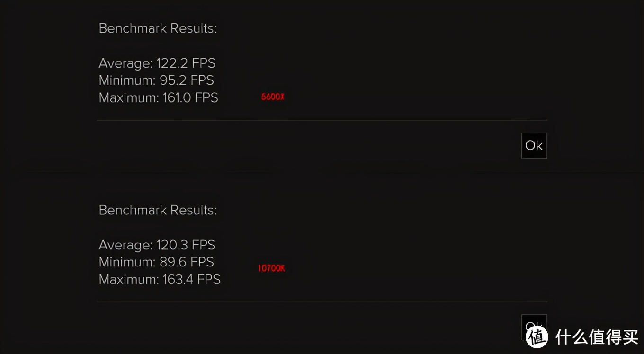Click the Average label in 5600X results
This screenshot has width=644, height=354.
125,63
